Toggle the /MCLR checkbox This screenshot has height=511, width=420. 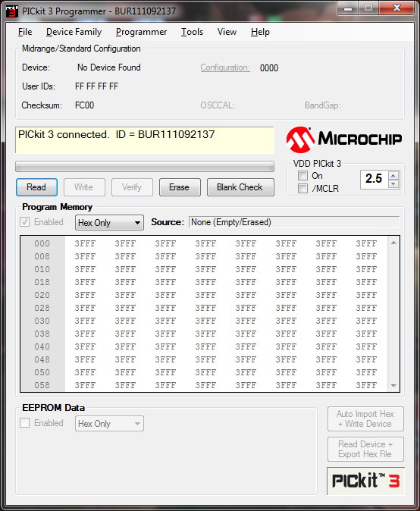click(x=303, y=188)
